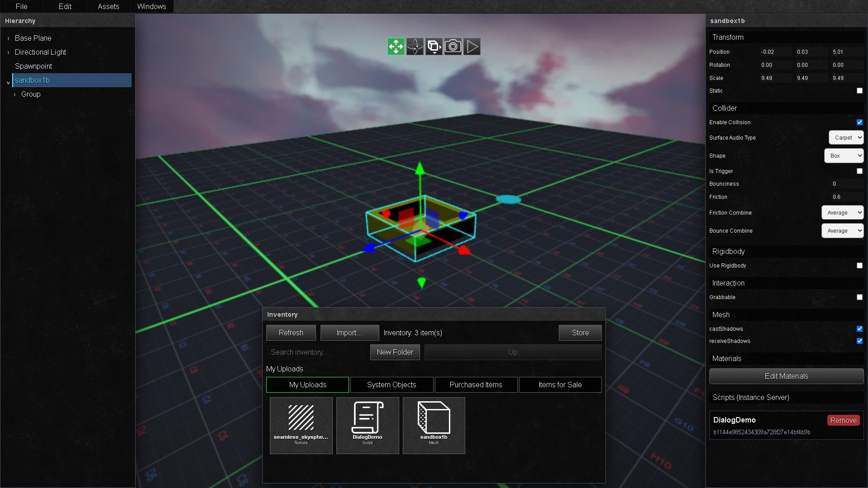
Task: Click the Edit Materials button
Action: tap(786, 376)
